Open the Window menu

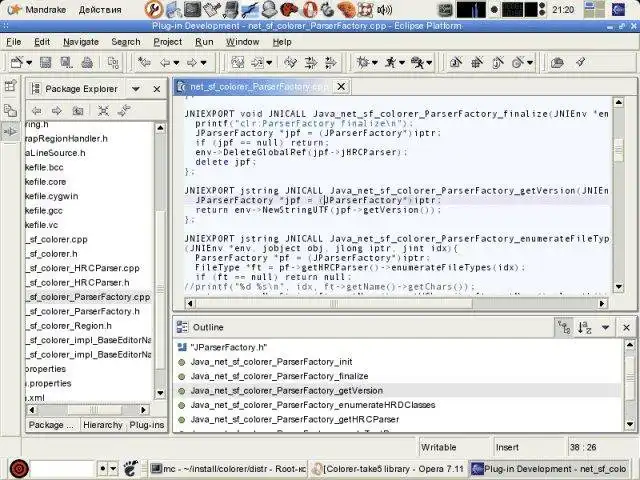pyautogui.click(x=242, y=42)
